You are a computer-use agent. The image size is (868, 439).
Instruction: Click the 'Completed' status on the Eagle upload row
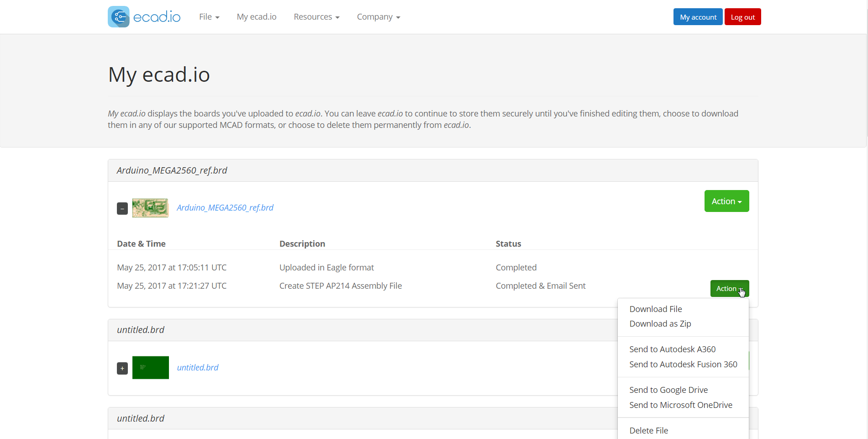click(516, 267)
